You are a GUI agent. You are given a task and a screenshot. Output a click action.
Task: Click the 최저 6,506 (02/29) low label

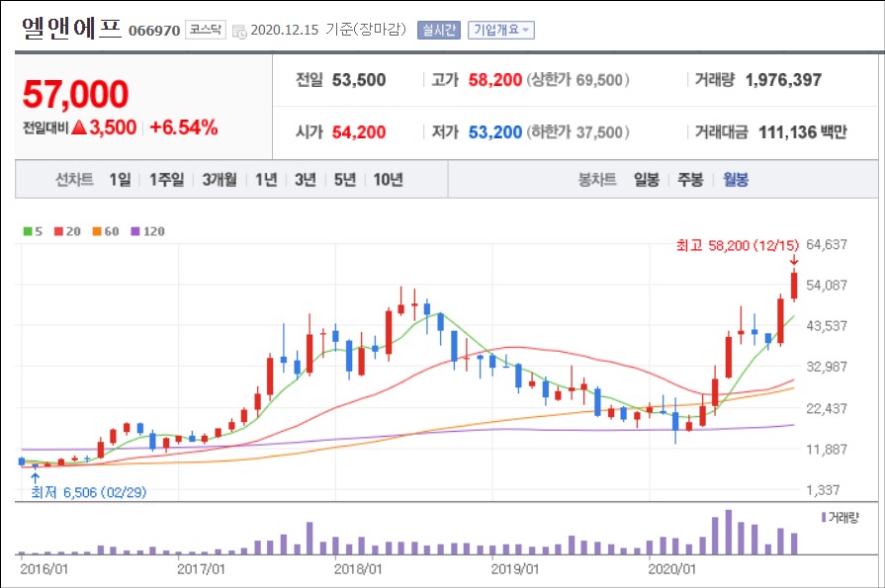[89, 492]
